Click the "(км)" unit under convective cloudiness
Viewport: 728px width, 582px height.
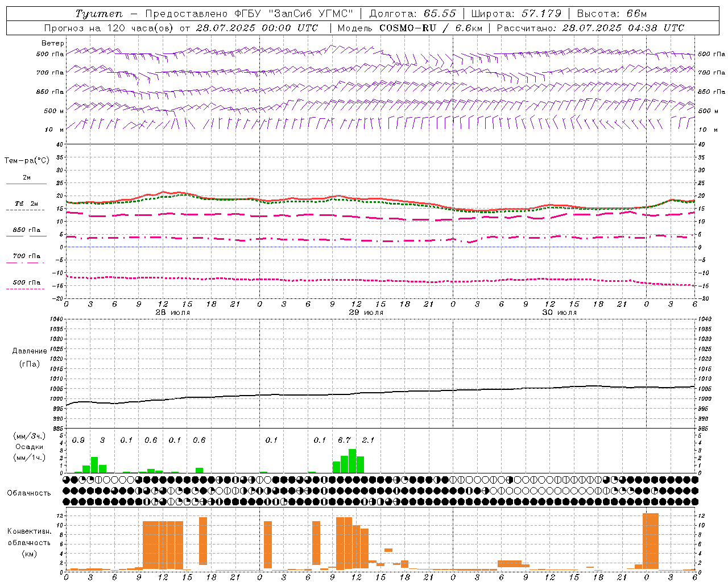click(30, 553)
